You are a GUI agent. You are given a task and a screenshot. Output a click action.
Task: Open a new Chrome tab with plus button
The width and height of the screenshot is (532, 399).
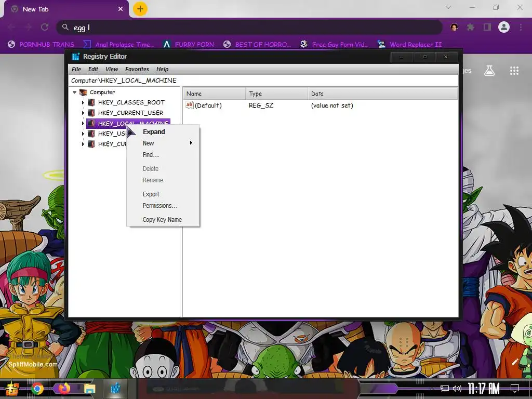coord(140,9)
